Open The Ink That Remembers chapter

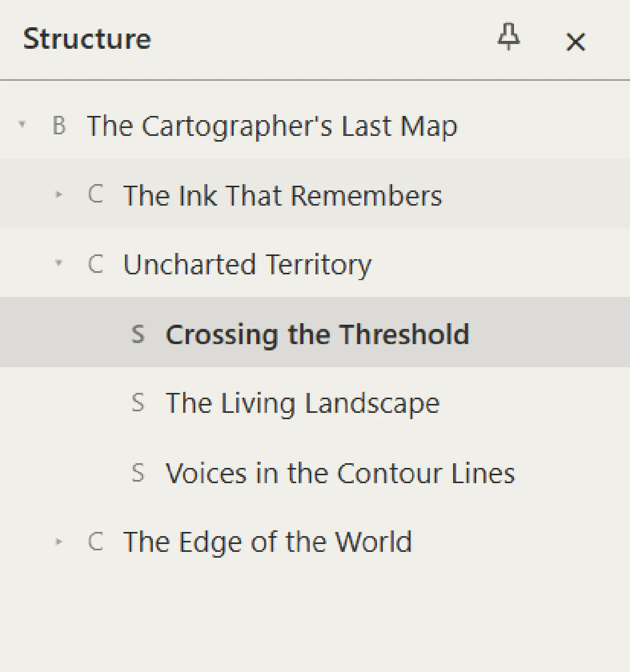click(x=282, y=195)
